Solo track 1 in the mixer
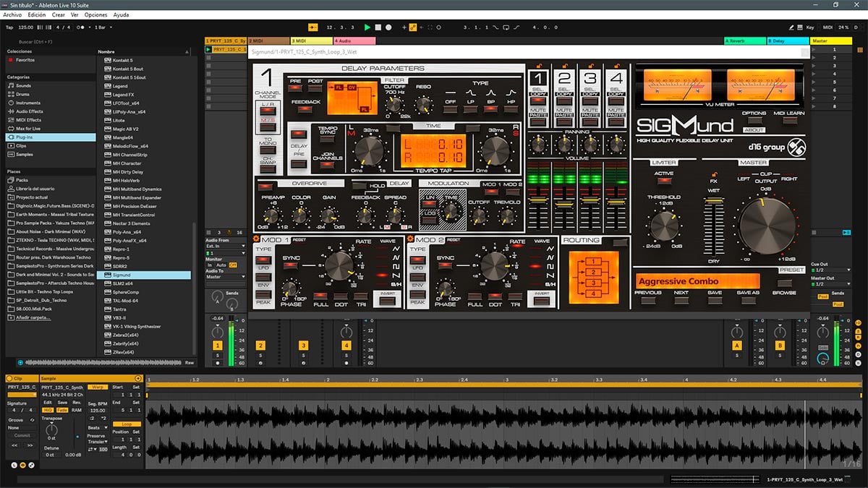The height and width of the screenshot is (488, 868). coord(218,356)
